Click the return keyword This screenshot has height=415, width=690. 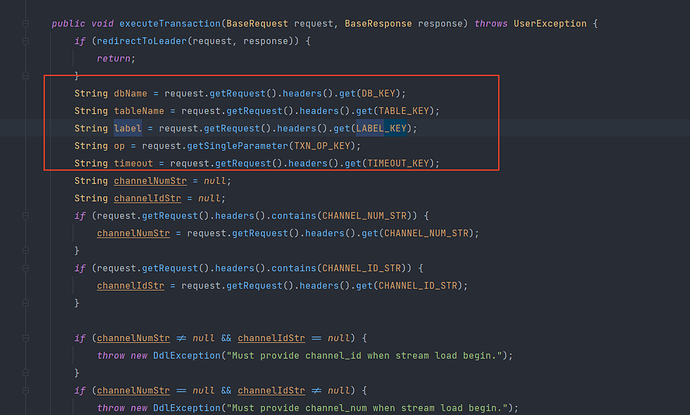(115, 59)
